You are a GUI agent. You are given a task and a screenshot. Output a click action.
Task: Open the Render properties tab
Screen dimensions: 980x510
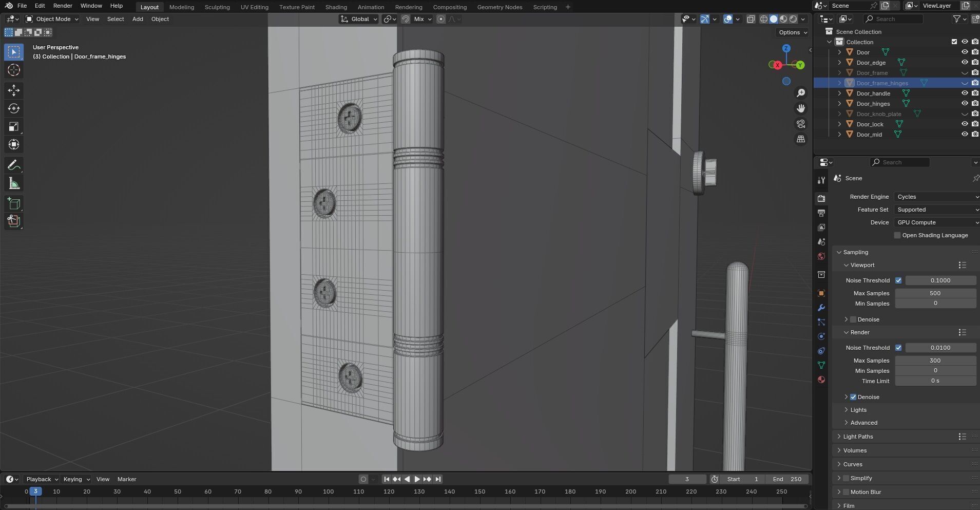click(821, 198)
